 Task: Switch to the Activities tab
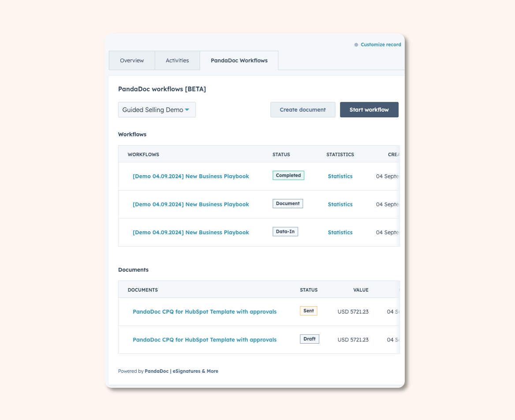click(177, 60)
